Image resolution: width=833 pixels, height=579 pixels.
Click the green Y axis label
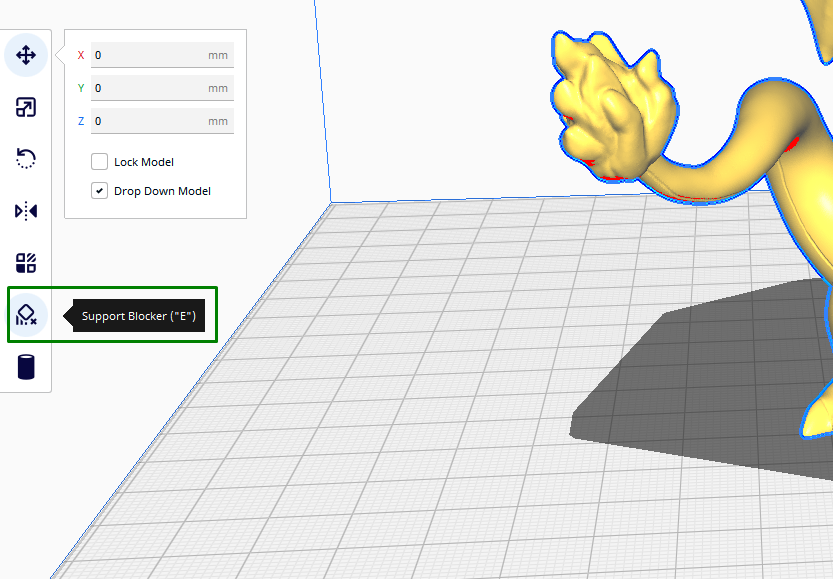tap(80, 88)
